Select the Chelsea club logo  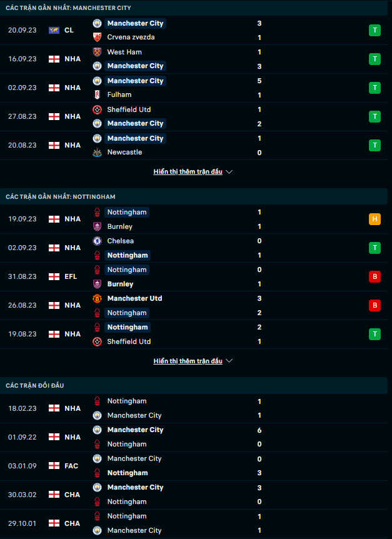[96, 241]
